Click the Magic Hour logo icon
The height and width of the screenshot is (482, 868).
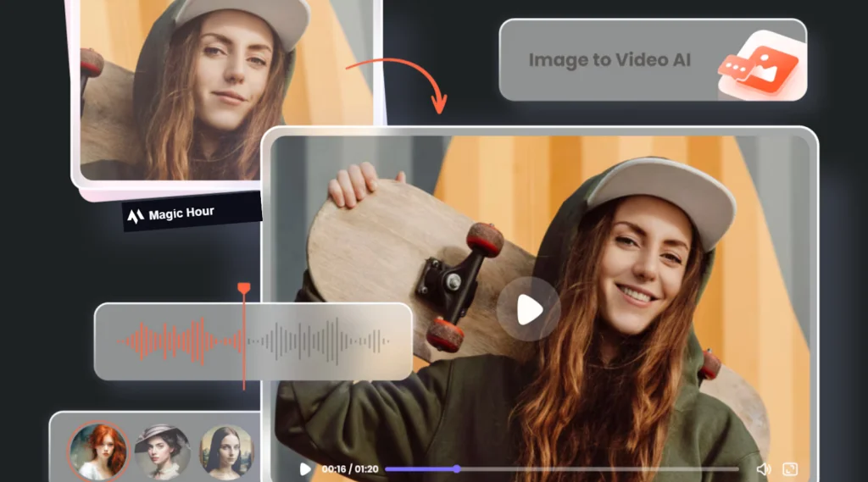(136, 215)
